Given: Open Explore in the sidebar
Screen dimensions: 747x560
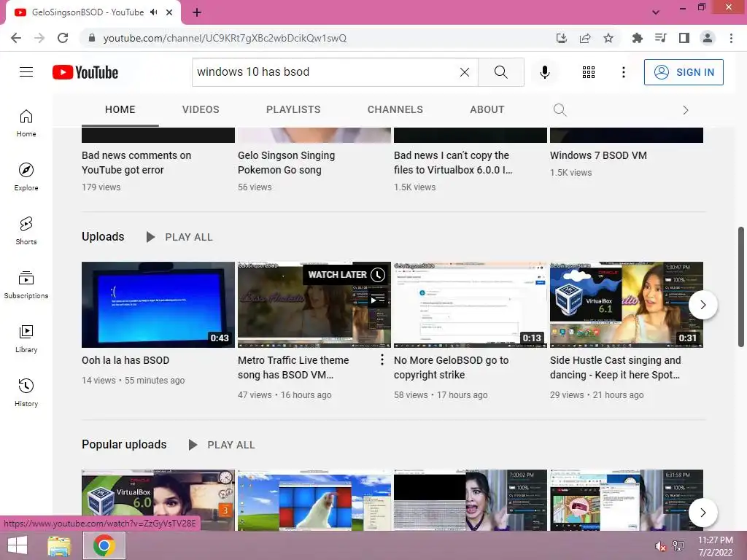Looking at the screenshot, I should pos(26,177).
